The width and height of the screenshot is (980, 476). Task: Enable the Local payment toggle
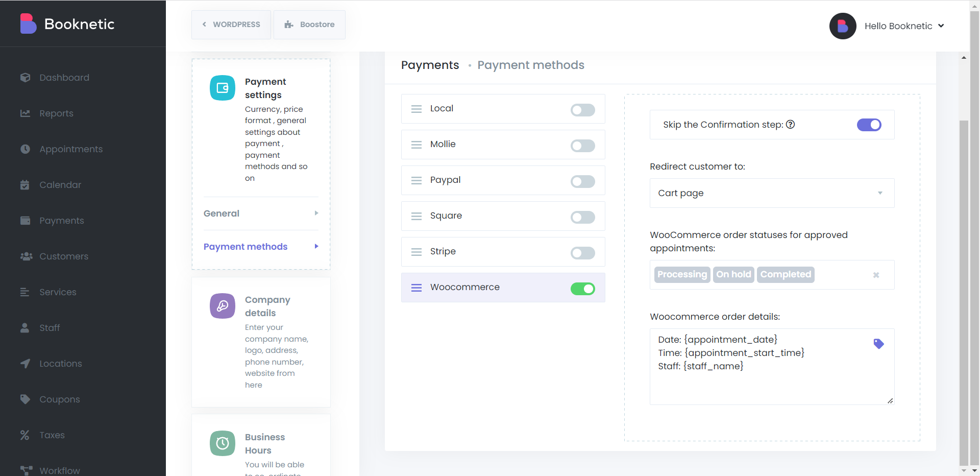point(583,110)
